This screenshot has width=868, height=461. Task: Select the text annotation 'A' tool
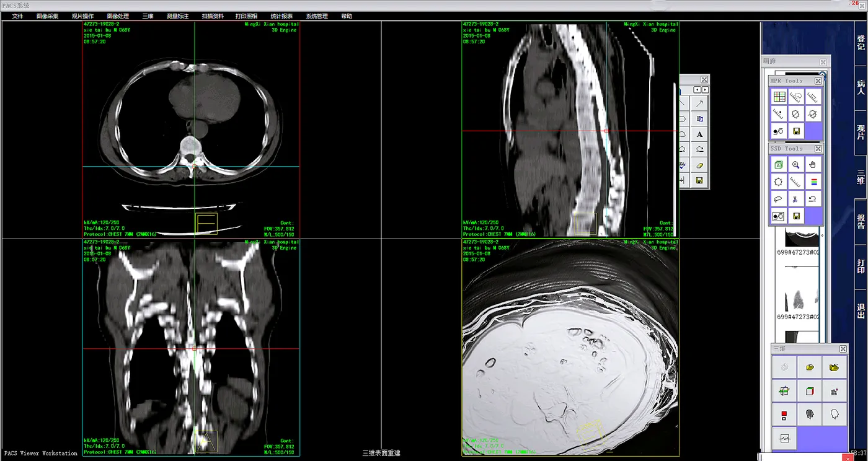699,134
